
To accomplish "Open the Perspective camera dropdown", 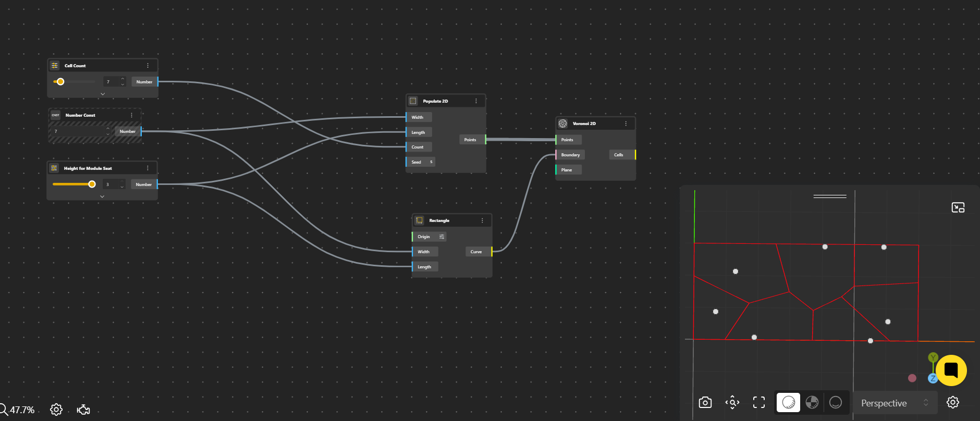I will coord(895,403).
